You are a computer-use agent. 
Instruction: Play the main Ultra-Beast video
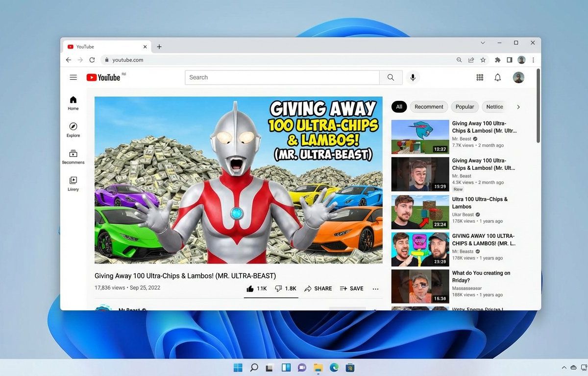click(x=239, y=180)
